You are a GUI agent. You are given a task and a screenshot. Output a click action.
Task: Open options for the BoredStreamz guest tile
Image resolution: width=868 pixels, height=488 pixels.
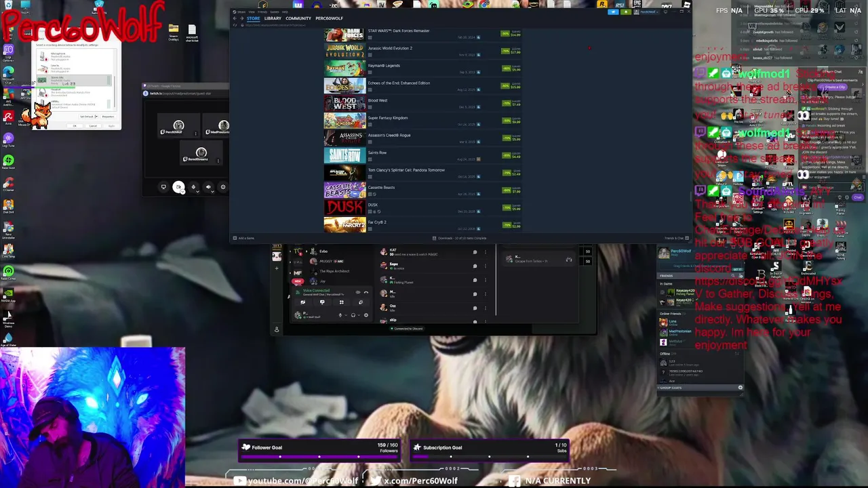click(x=218, y=161)
